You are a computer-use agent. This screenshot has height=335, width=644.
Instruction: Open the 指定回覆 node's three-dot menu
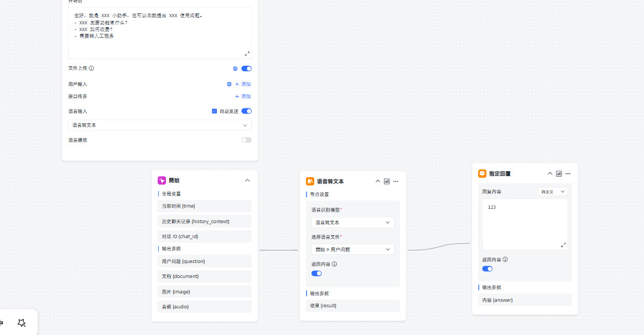point(568,173)
